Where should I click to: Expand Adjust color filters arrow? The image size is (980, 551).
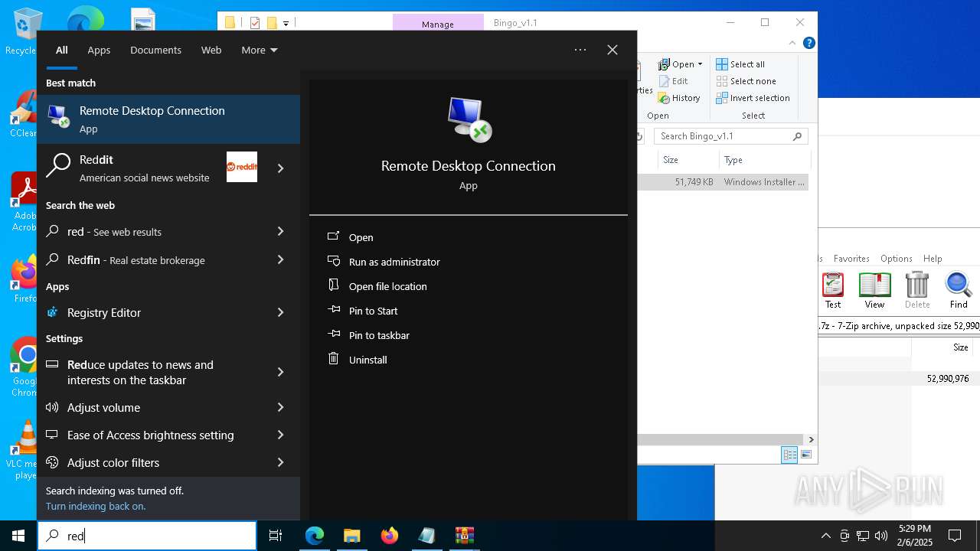pos(280,462)
